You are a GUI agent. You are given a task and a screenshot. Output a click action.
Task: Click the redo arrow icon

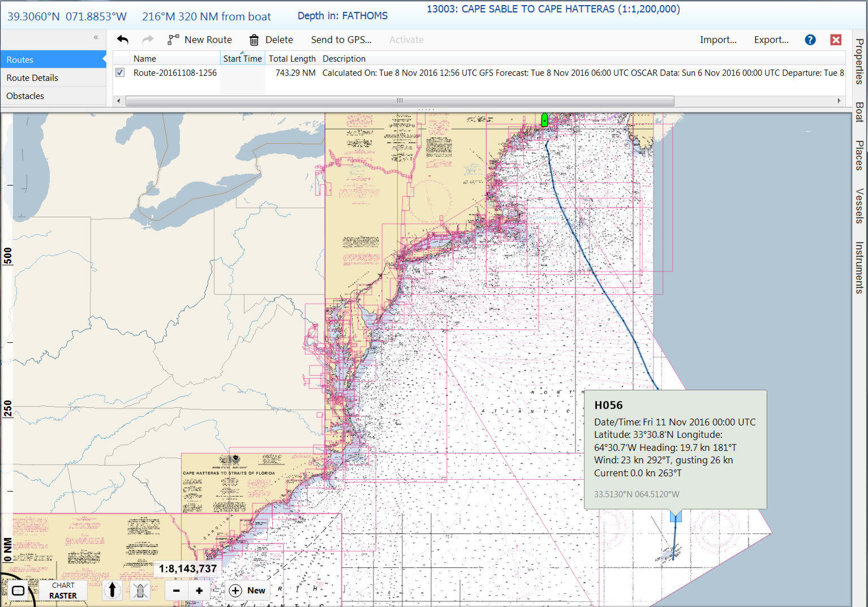(148, 40)
